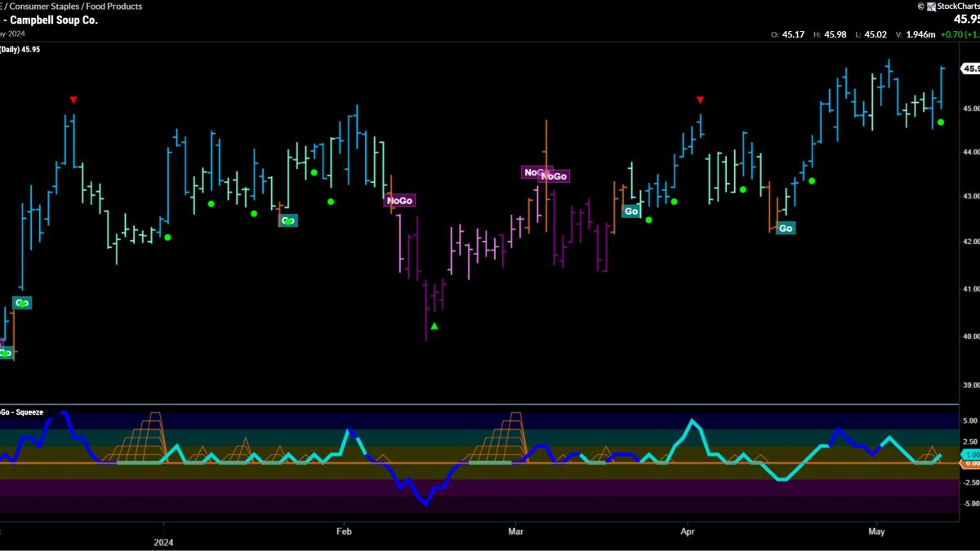The image size is (980, 551).
Task: Click the Campbell Soup Co. title
Action: click(54, 20)
